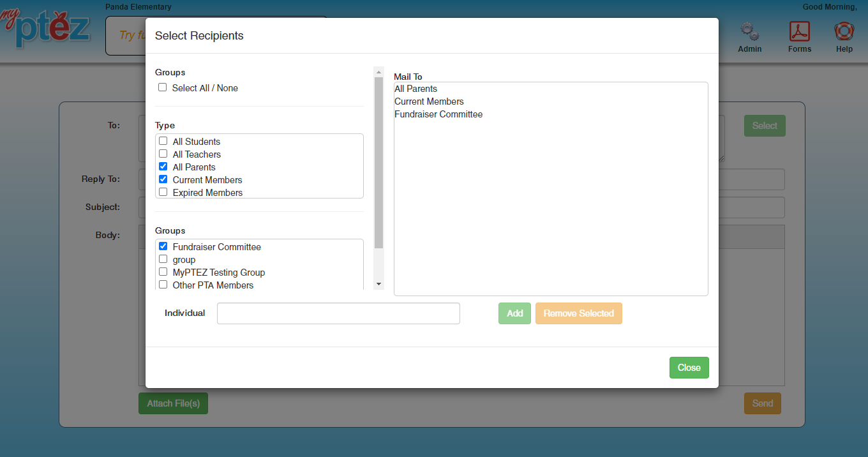
Task: Select Fundraiser Committee in Mail To list
Action: (438, 114)
